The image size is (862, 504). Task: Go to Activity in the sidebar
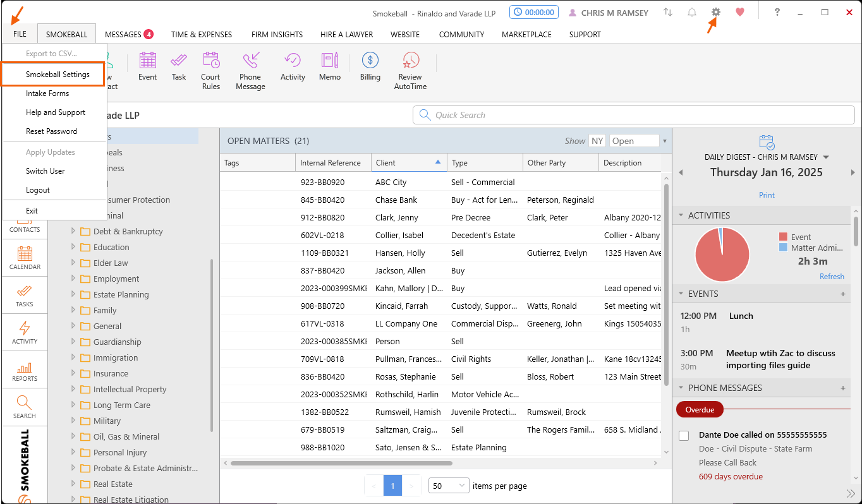coord(25,333)
